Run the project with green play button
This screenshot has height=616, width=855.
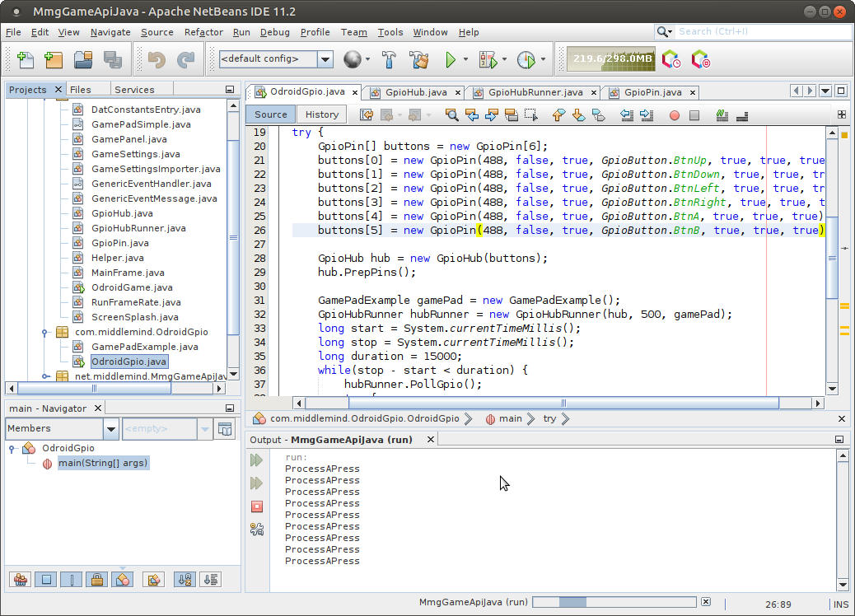point(450,59)
